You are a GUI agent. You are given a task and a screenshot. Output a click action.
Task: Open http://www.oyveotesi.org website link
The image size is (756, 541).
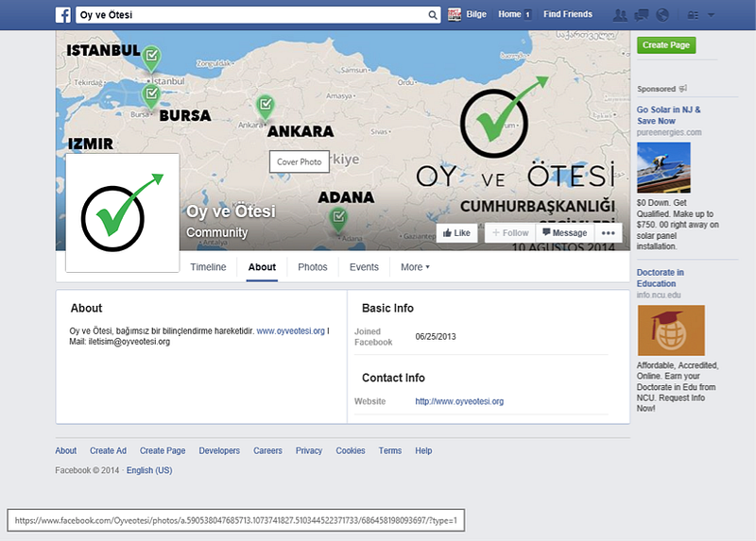[459, 401]
